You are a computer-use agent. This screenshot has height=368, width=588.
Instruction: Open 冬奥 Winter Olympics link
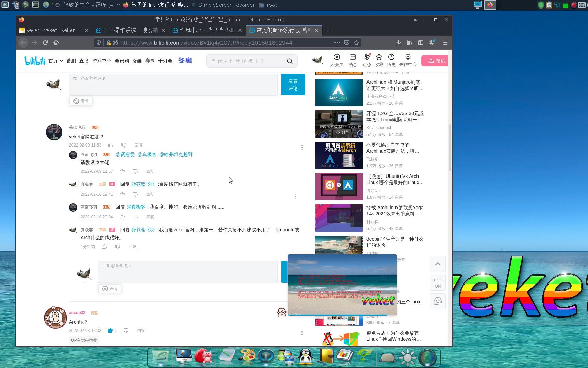pyautogui.click(x=185, y=60)
